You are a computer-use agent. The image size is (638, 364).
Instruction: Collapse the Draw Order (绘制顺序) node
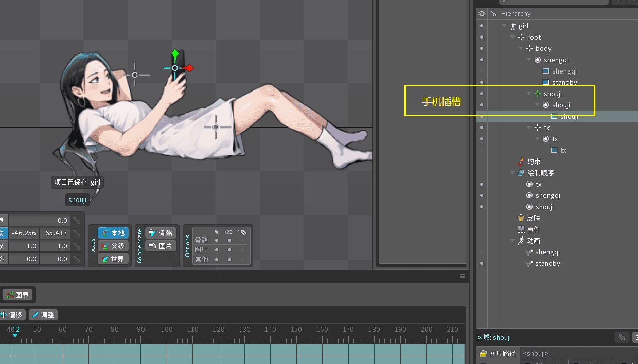(512, 173)
